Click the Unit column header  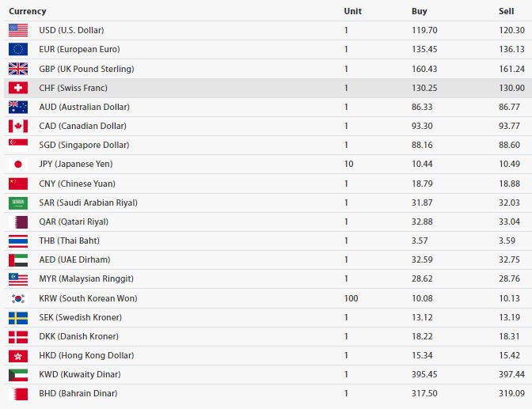(x=353, y=11)
